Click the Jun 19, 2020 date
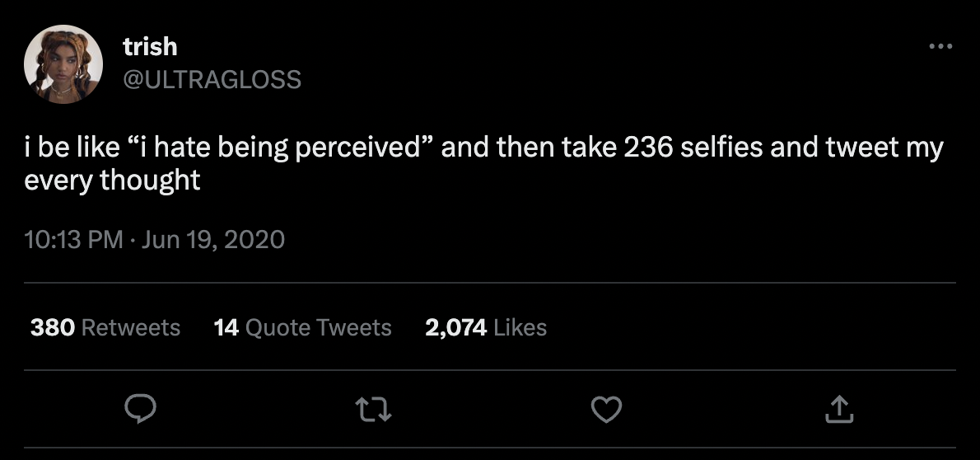980x460 pixels. (213, 240)
